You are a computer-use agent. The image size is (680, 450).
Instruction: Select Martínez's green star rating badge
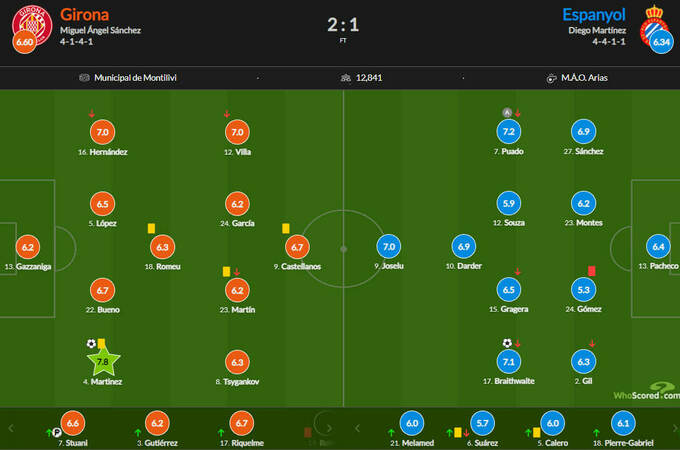click(x=103, y=361)
